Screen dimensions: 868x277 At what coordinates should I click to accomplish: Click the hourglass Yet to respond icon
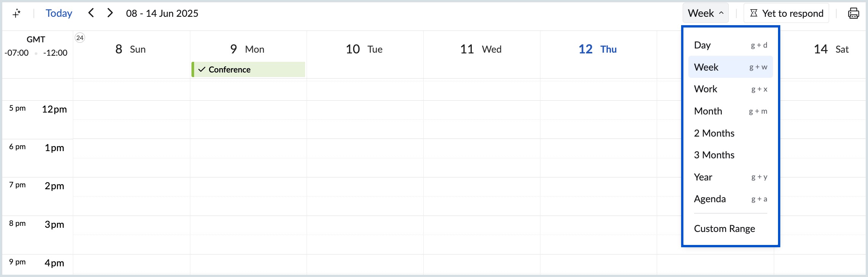tap(754, 13)
